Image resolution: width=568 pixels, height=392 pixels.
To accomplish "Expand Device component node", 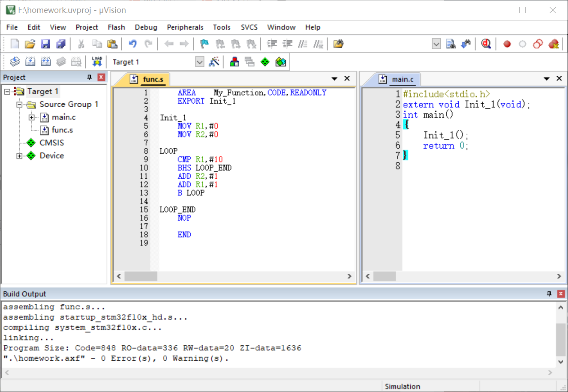I will coord(19,156).
